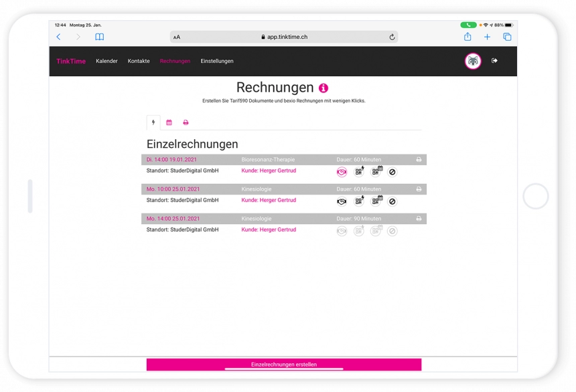Open customer Herger Gertrud link in first row

click(269, 171)
